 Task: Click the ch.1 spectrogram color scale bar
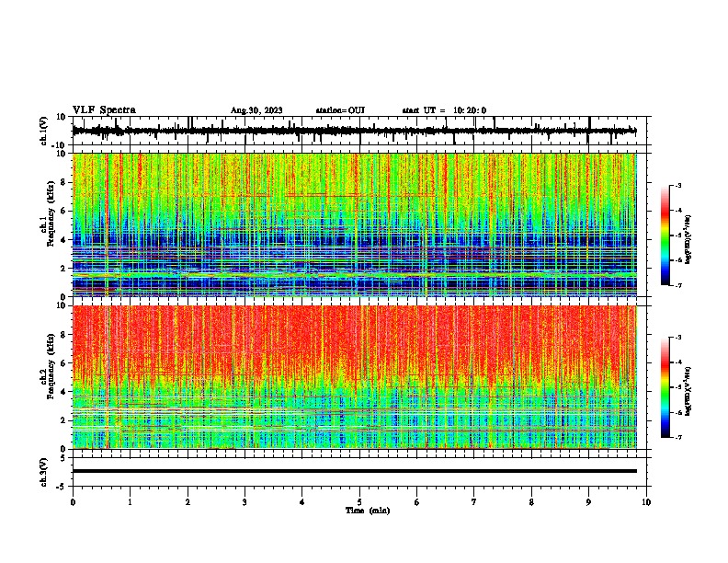[665, 236]
